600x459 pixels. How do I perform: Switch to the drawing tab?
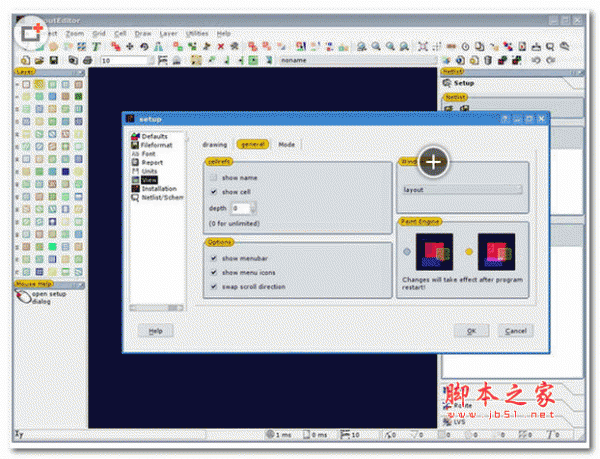pyautogui.click(x=215, y=144)
